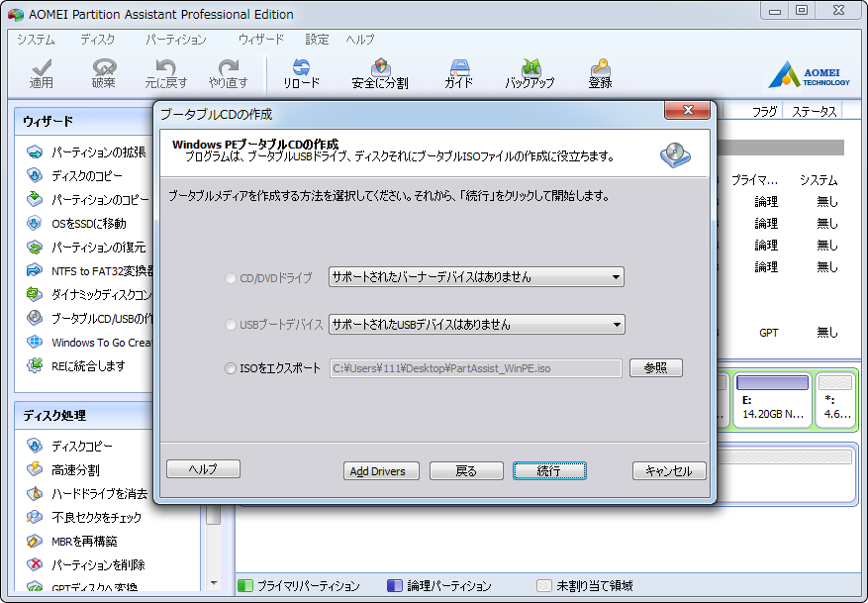
Task: Click the Windows To Go Creator icon
Action: coord(35,343)
